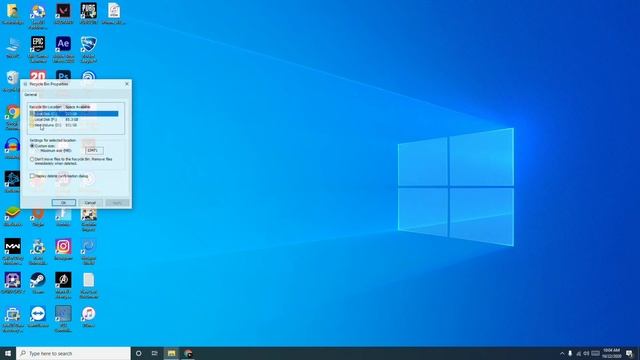Open File Explorer from the taskbar
This screenshot has width=640, height=360.
pos(171,353)
